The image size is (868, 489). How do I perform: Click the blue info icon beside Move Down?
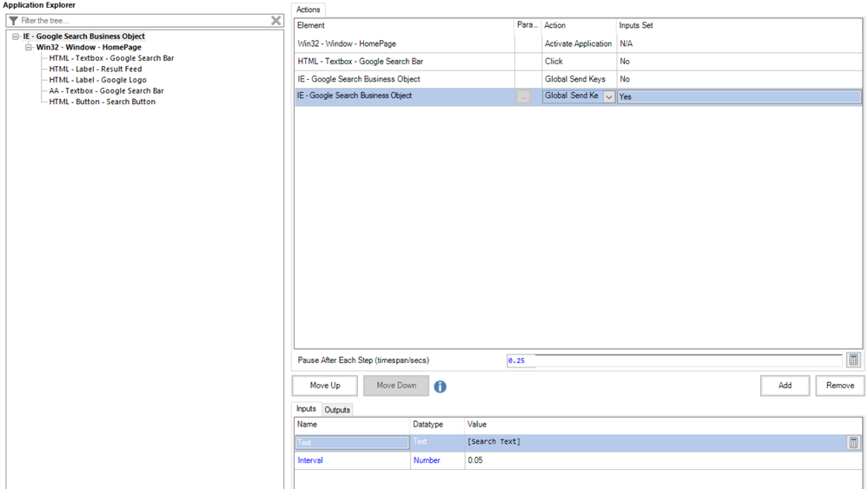coord(440,387)
